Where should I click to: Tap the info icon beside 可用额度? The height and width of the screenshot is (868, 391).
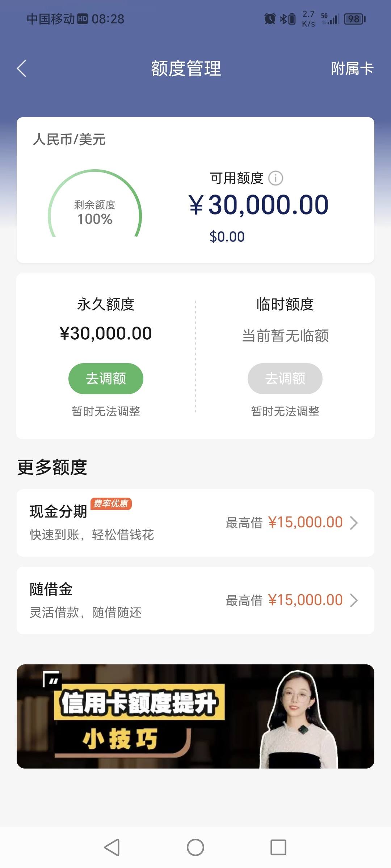pos(276,178)
